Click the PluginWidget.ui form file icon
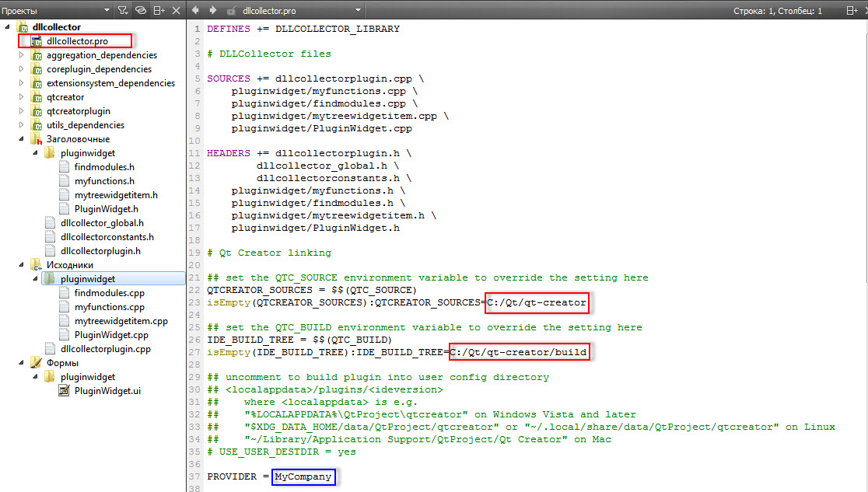The height and width of the screenshot is (492, 868). click(65, 391)
